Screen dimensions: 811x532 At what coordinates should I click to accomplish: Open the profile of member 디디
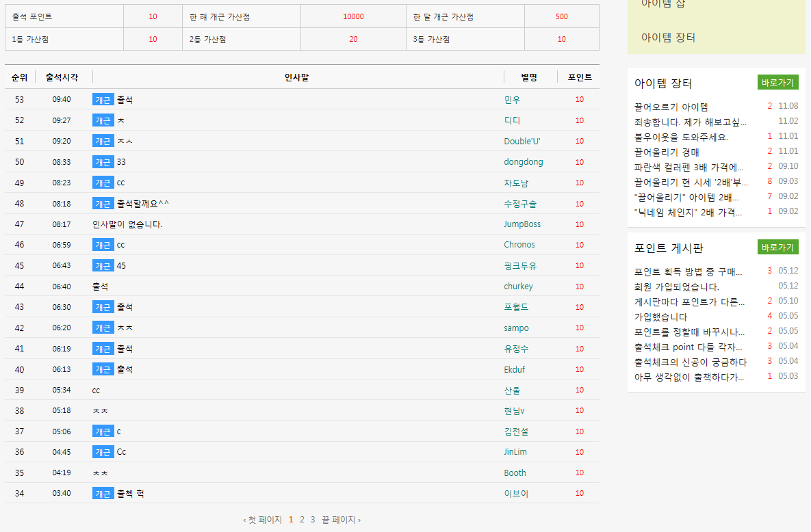click(x=512, y=120)
